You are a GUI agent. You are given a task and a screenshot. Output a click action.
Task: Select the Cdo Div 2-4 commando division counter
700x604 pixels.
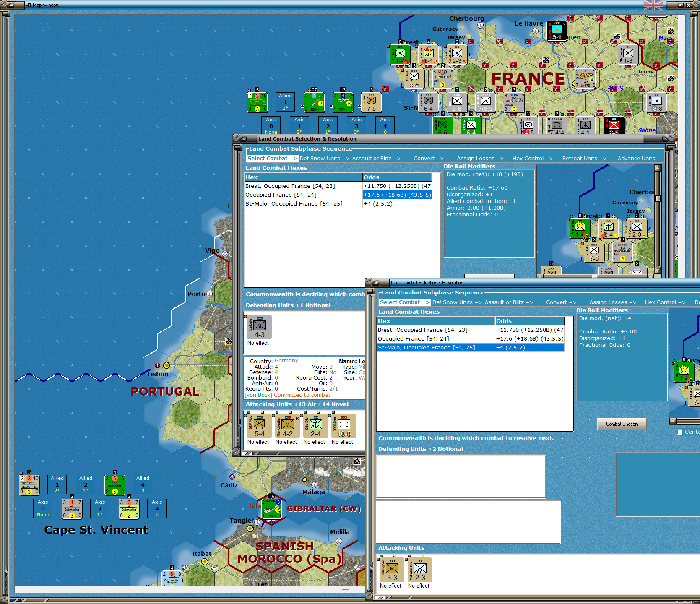coord(315,426)
